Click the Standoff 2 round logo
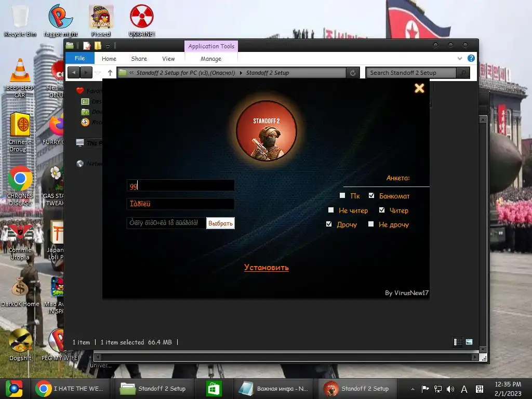The image size is (532, 399). point(267,130)
